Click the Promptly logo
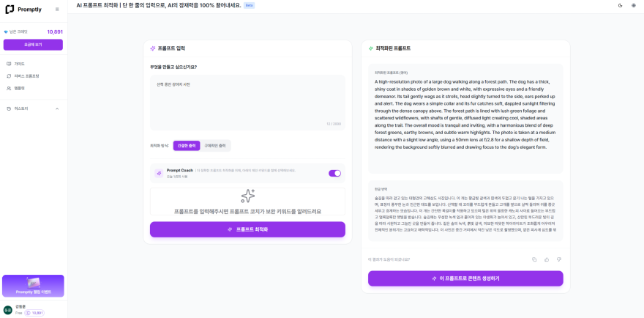This screenshot has width=644, height=318. click(23, 10)
